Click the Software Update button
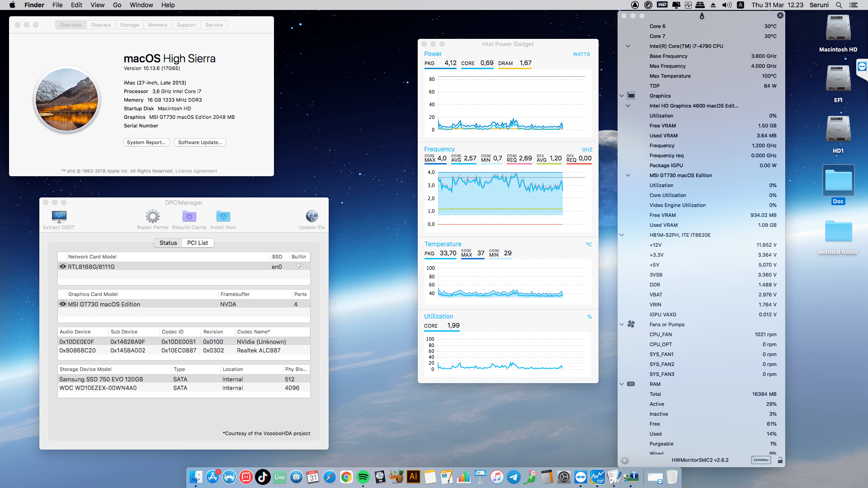This screenshot has width=868, height=488. [x=200, y=142]
